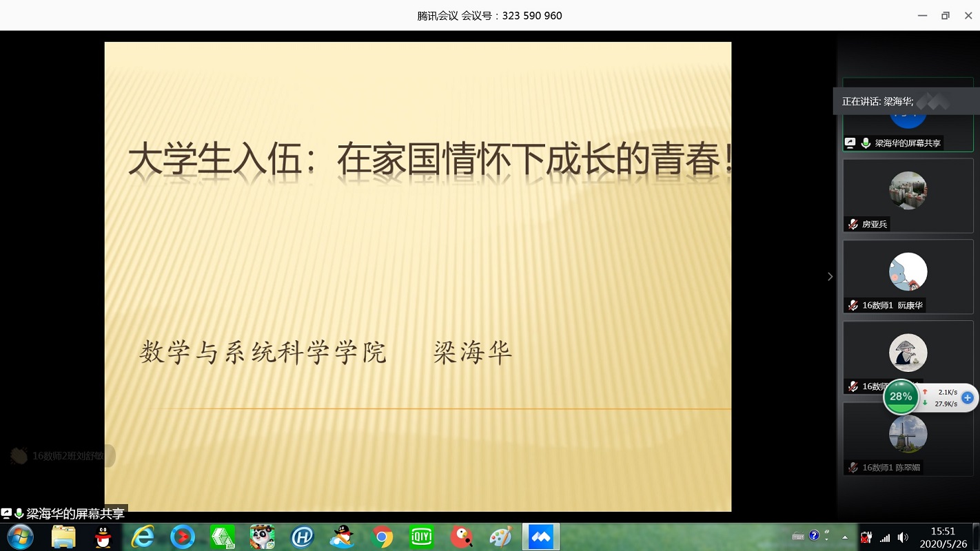Viewport: 980px width, 551px height.
Task: Click 阮康华's muted microphone icon
Action: (853, 305)
